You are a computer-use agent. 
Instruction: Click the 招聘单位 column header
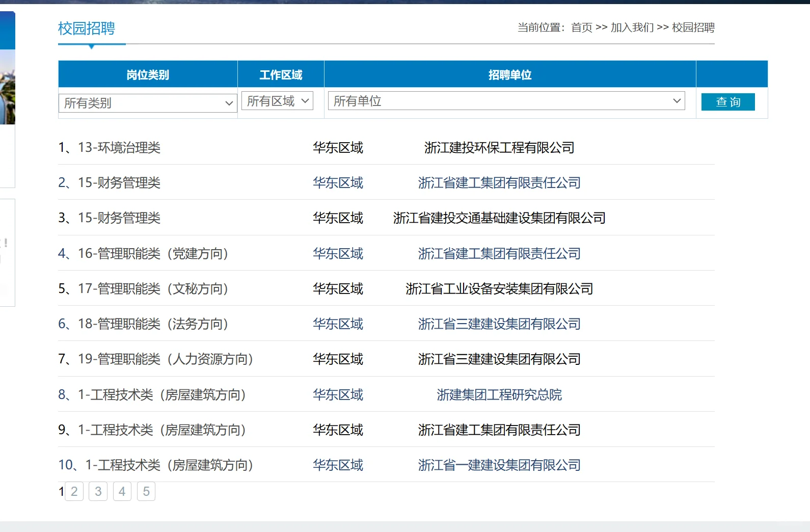click(x=510, y=75)
